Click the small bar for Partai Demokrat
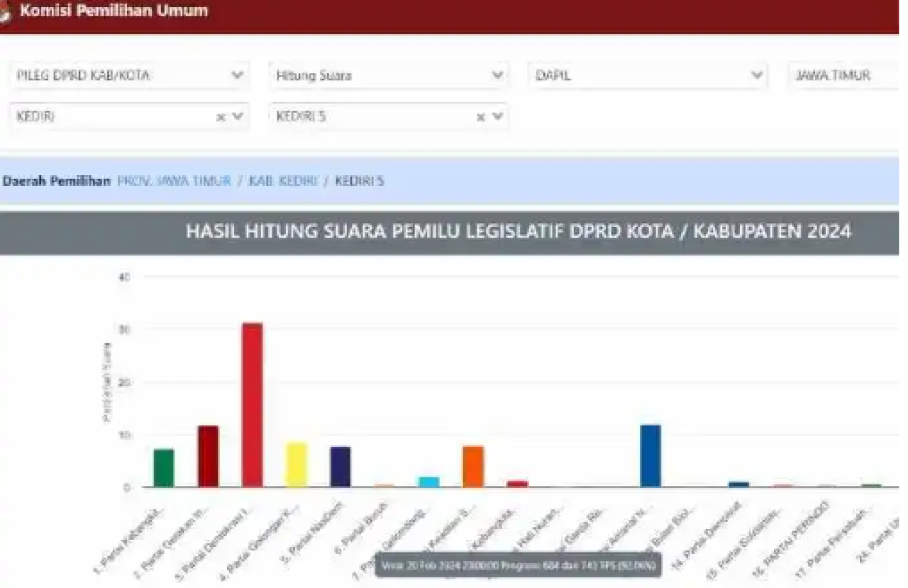 coord(739,484)
